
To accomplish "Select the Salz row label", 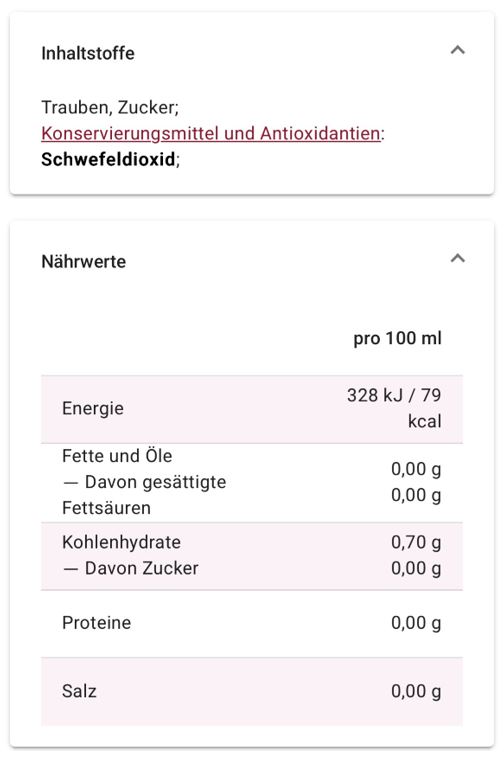I will click(79, 691).
